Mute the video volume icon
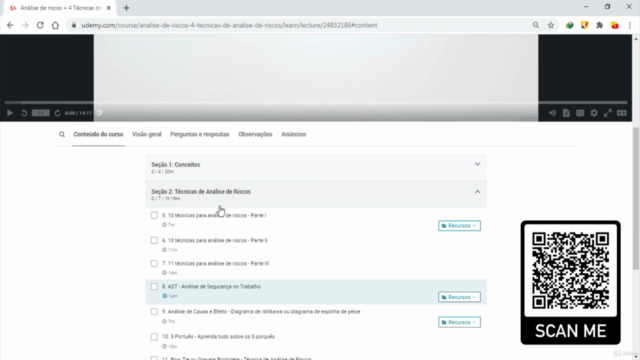 click(x=552, y=113)
